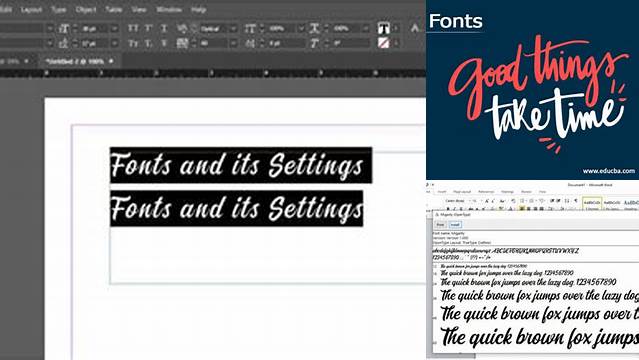The image size is (639, 360).
Task: Click the Bold icon in Word ribbon
Action: click(x=448, y=209)
